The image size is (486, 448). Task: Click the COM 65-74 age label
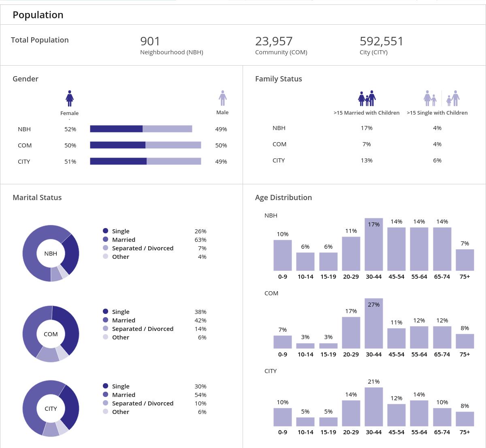442,354
